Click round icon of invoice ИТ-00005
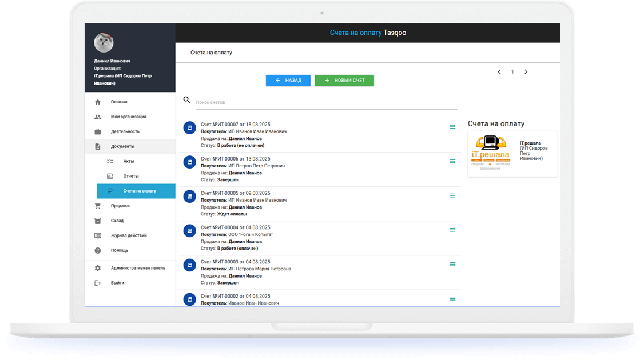The width and height of the screenshot is (644, 360). (x=189, y=197)
